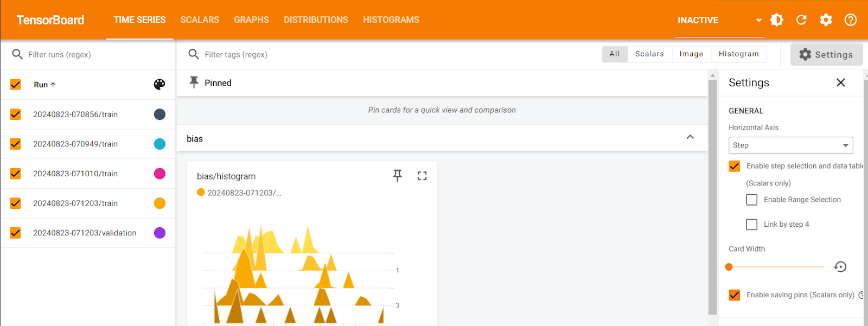Screen dimensions: 868x326
Task: Close the Settings panel
Action: click(841, 82)
